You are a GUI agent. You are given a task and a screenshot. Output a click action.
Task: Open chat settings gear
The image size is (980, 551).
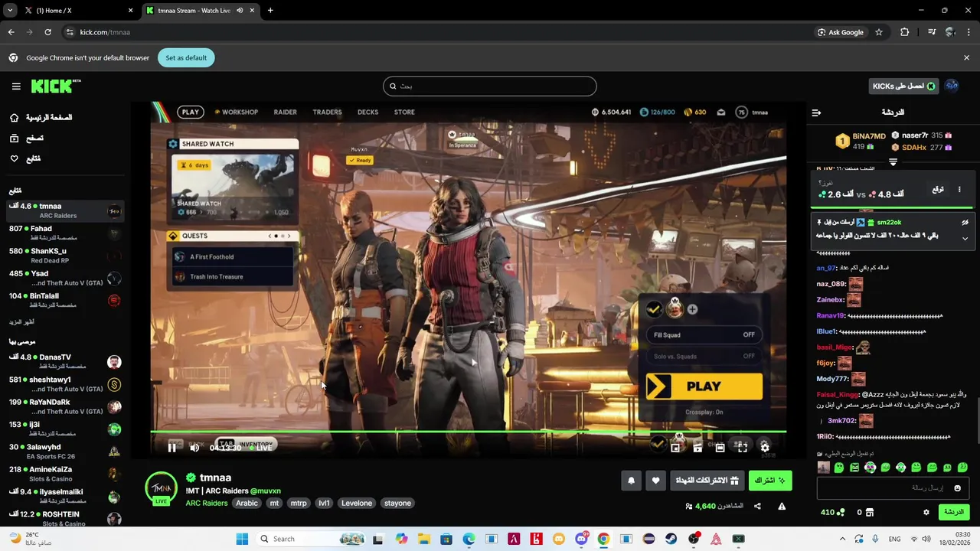tap(926, 512)
